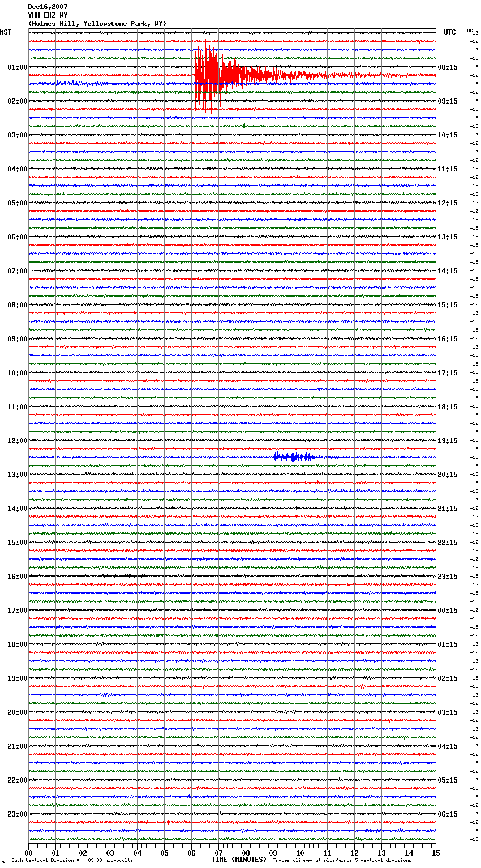
Task: Click the 06:15 UTC time label
Action: pos(448,814)
